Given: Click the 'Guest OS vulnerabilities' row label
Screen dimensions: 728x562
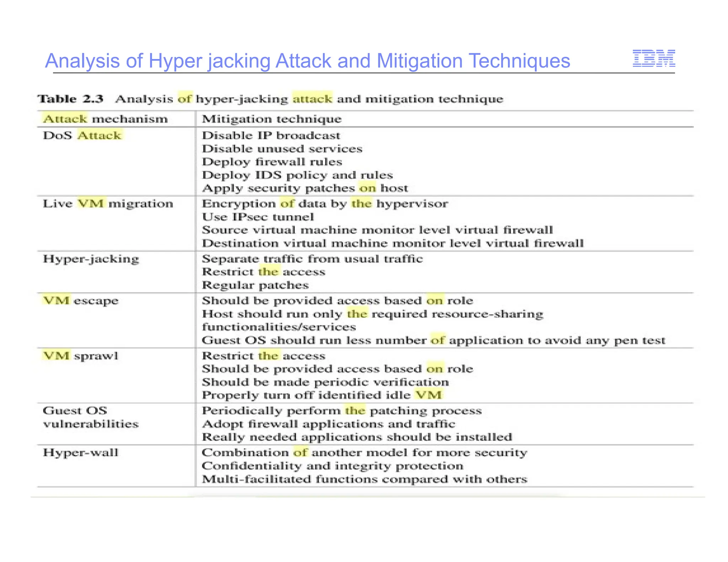Looking at the screenshot, I should point(91,417).
